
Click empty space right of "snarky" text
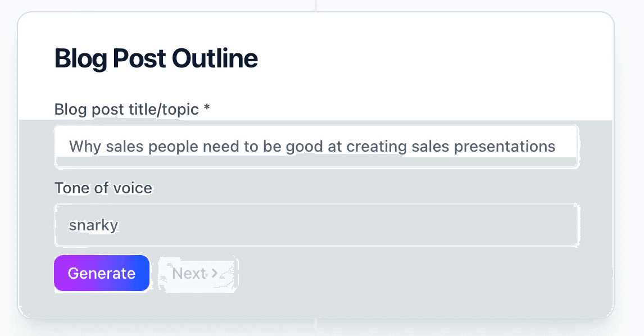click(337, 225)
